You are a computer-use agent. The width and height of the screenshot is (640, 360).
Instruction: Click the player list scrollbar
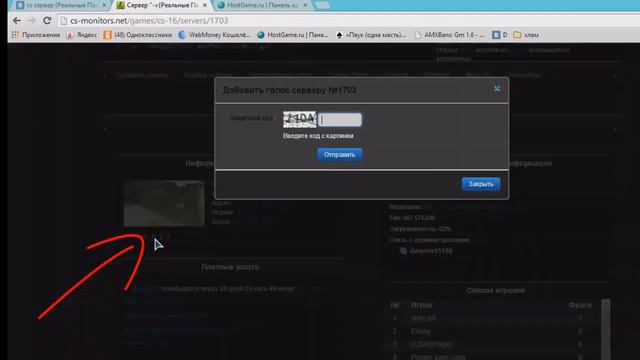[x=606, y=329]
